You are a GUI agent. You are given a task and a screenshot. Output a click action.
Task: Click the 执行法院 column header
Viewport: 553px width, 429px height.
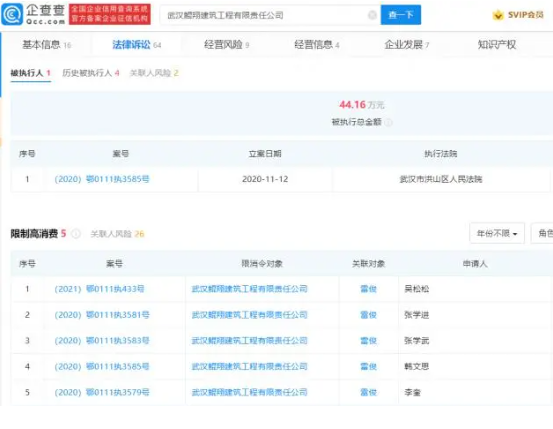click(440, 154)
